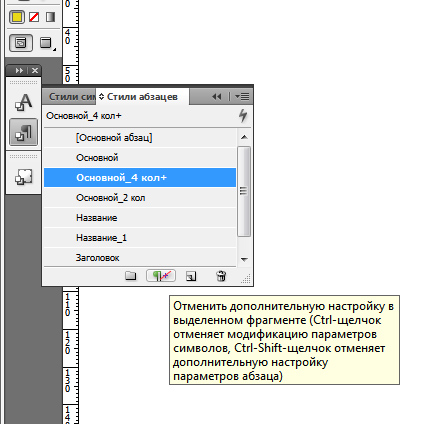Expand the collapsed panel dock arrows
The image size is (441, 424).
(19, 71)
